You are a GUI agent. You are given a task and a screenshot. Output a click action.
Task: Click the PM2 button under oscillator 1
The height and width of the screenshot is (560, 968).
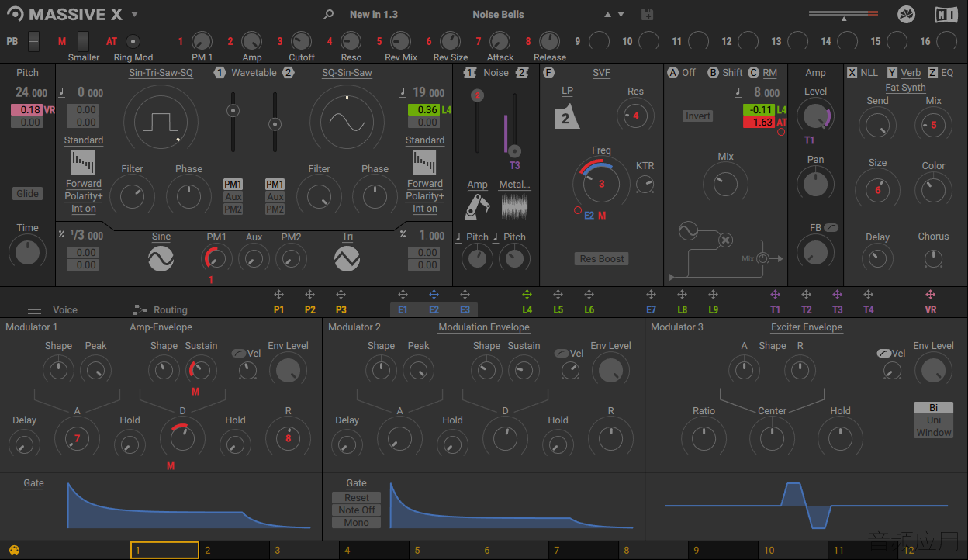pos(233,209)
